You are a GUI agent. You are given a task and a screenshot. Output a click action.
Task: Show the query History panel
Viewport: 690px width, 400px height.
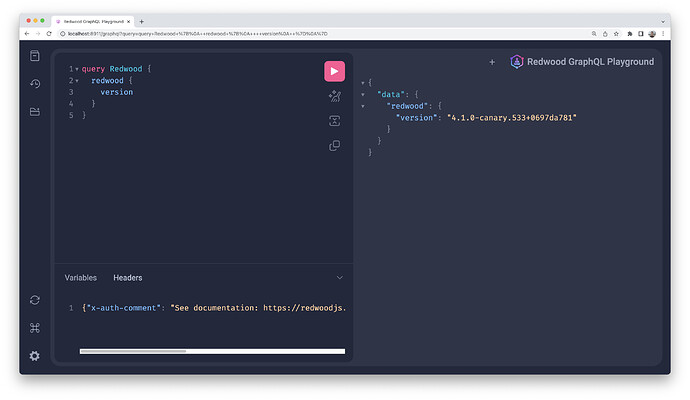[x=35, y=83]
